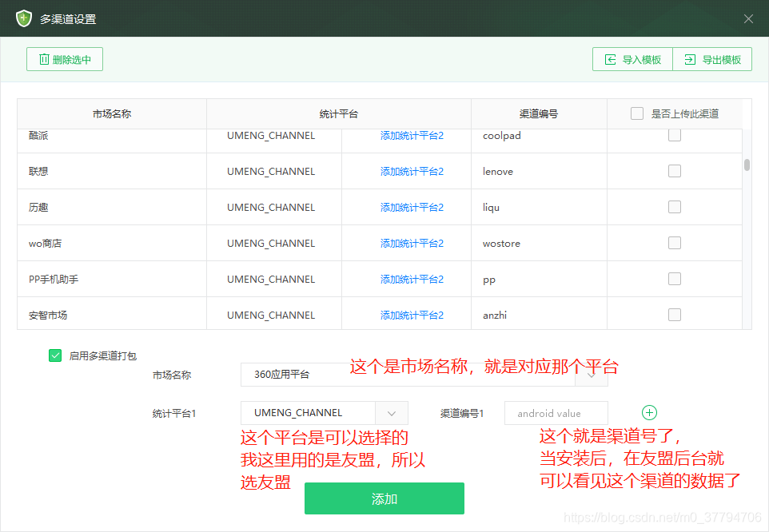Click the export arrow icon on 导出模板
The height and width of the screenshot is (532, 769).
[x=690, y=59]
